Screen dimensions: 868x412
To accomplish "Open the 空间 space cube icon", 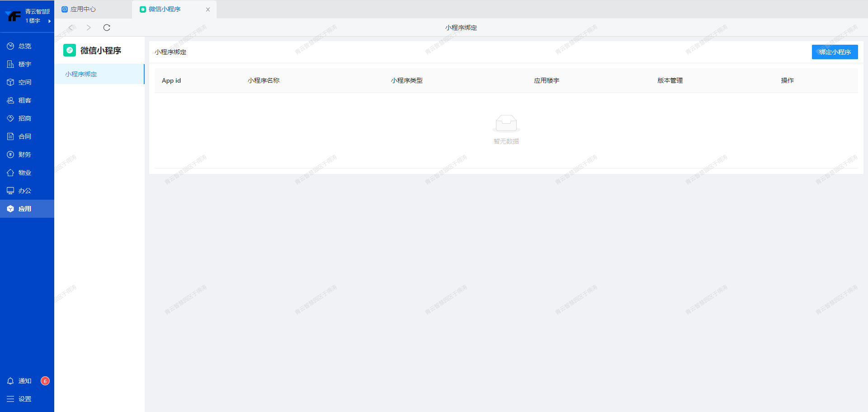I will coord(10,82).
